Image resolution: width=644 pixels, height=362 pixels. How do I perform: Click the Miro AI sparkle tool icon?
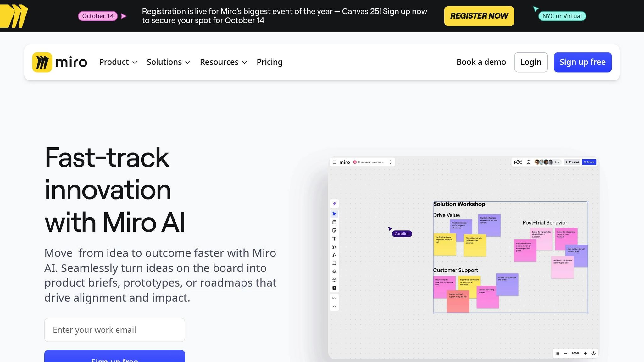pyautogui.click(x=334, y=204)
